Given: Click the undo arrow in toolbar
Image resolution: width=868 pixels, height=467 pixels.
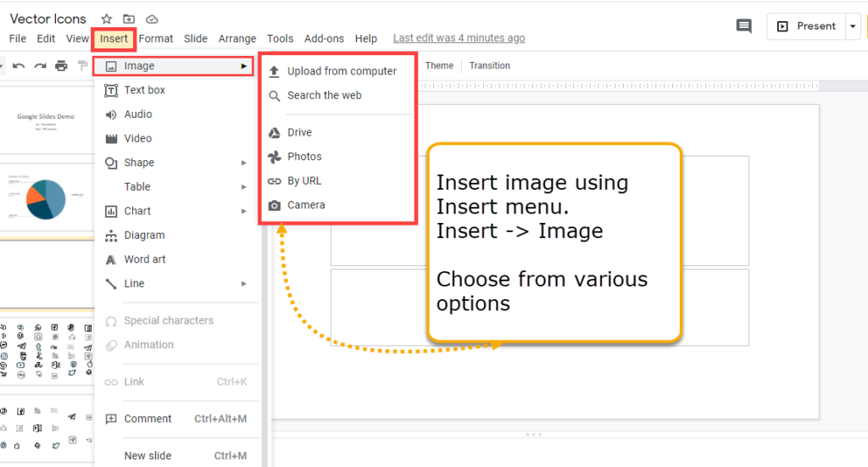Looking at the screenshot, I should click(x=19, y=66).
